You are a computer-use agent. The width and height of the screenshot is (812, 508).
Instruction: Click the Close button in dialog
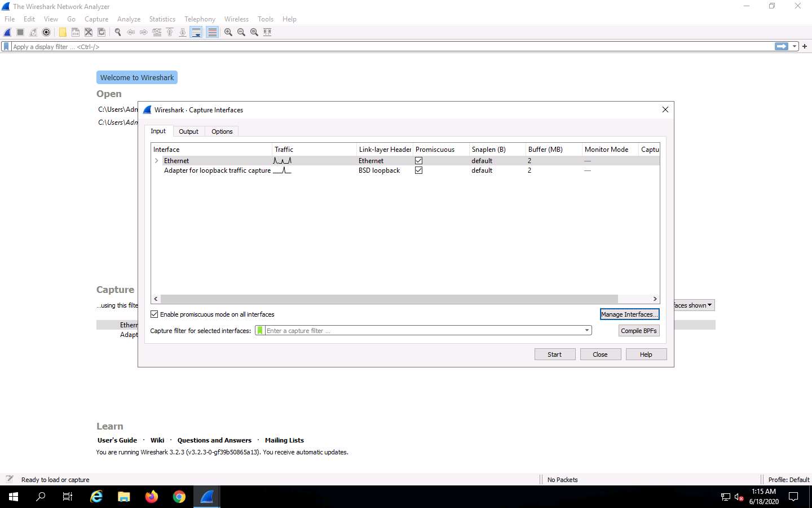[x=601, y=354]
